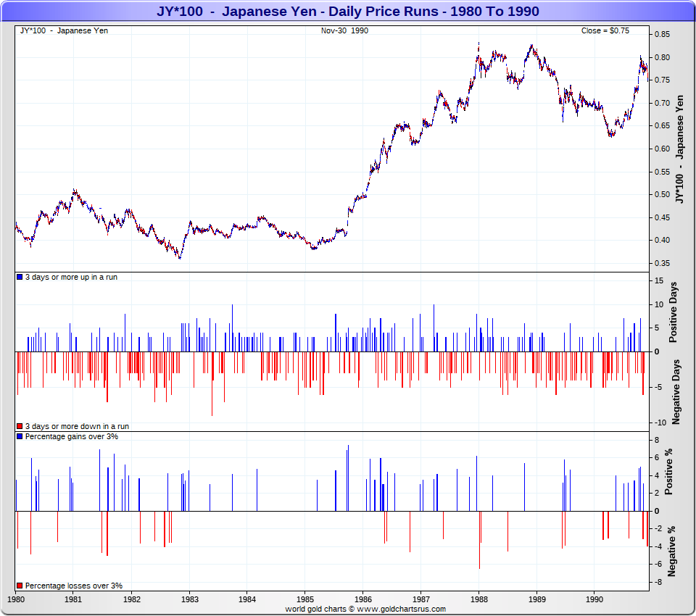Click the 1983 label on the x-axis
This screenshot has width=696, height=616.
tap(189, 599)
